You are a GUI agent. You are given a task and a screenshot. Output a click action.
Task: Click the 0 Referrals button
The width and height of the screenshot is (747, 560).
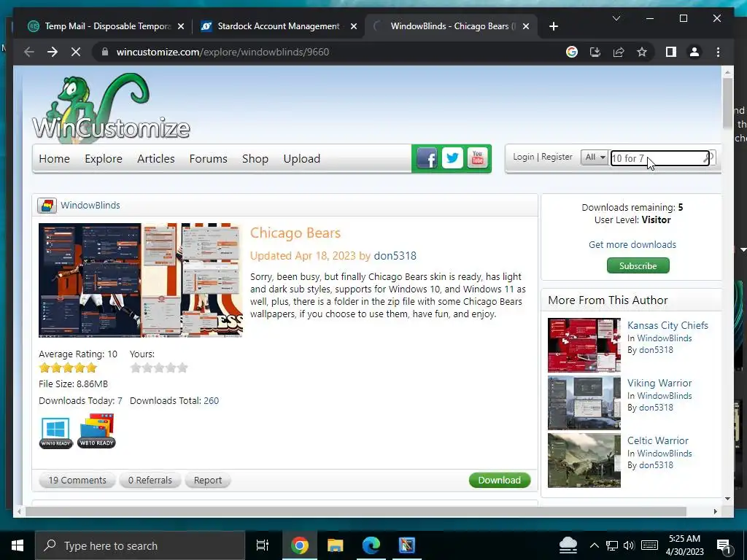150,480
